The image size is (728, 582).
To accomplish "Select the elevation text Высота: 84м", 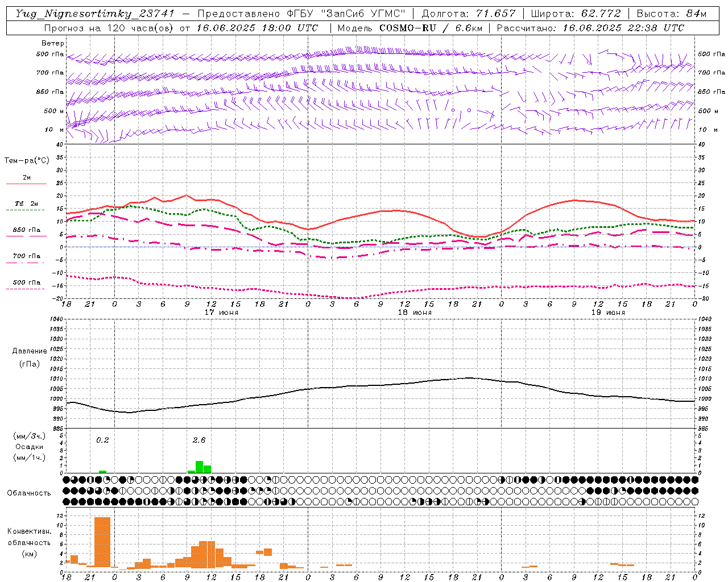I will 672,14.
